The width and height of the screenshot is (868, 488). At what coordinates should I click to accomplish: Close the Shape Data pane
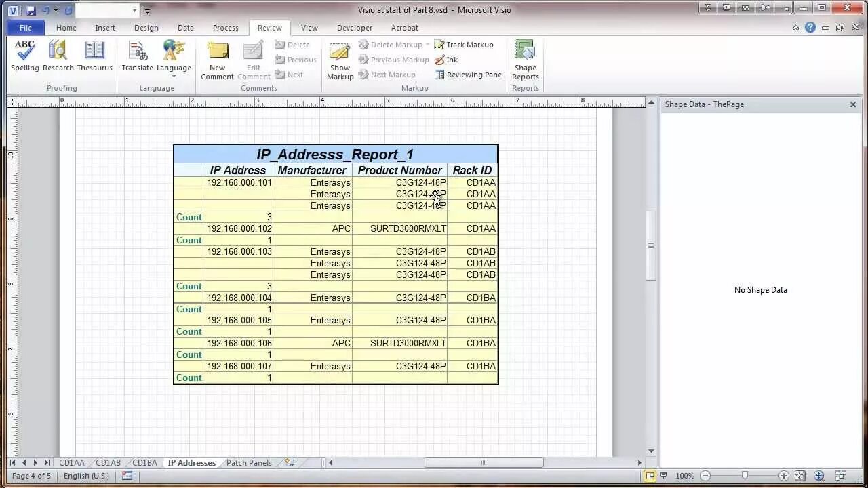point(853,104)
